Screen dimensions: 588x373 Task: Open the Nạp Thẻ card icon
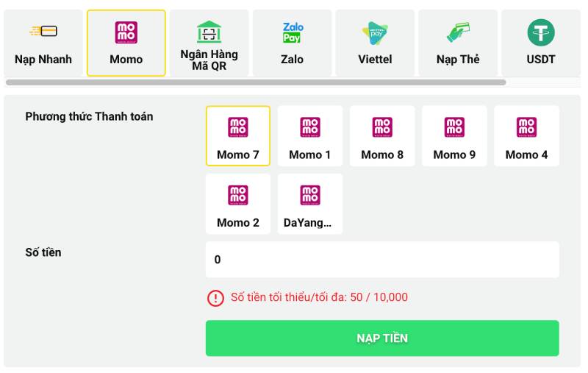458,32
